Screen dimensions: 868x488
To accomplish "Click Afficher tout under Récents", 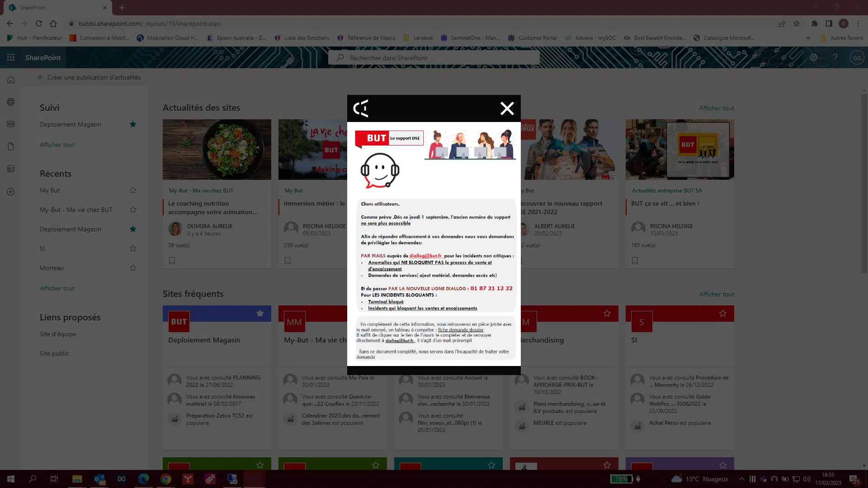I will (57, 288).
